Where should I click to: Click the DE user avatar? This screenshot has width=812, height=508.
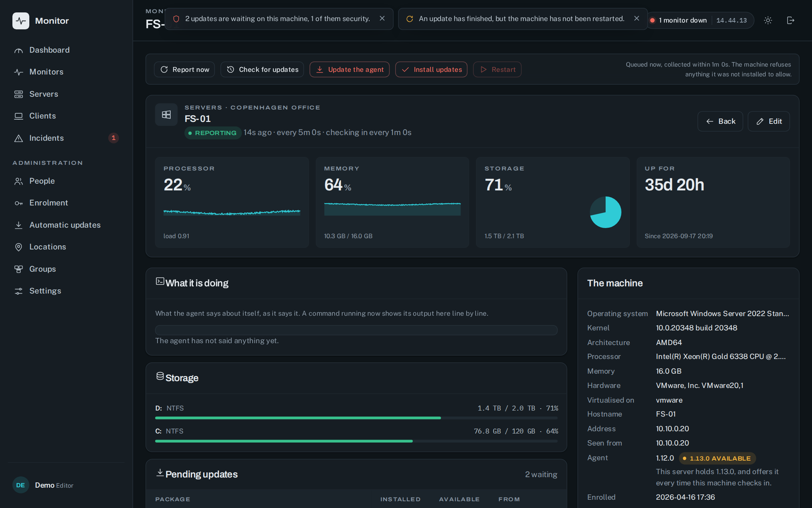pos(21,485)
